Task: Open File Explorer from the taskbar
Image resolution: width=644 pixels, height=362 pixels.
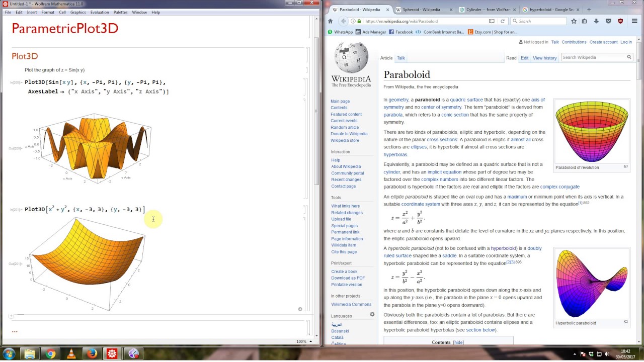Action: [x=30, y=354]
